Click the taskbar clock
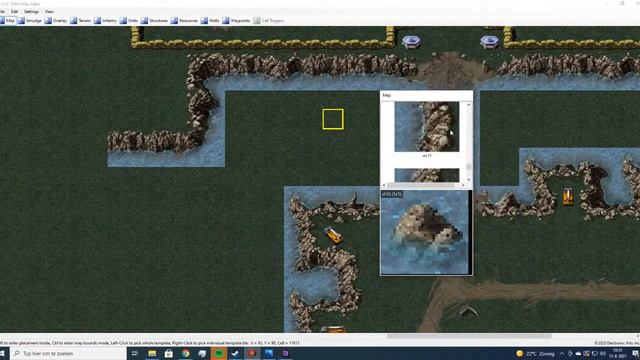The image size is (640, 360). click(618, 353)
